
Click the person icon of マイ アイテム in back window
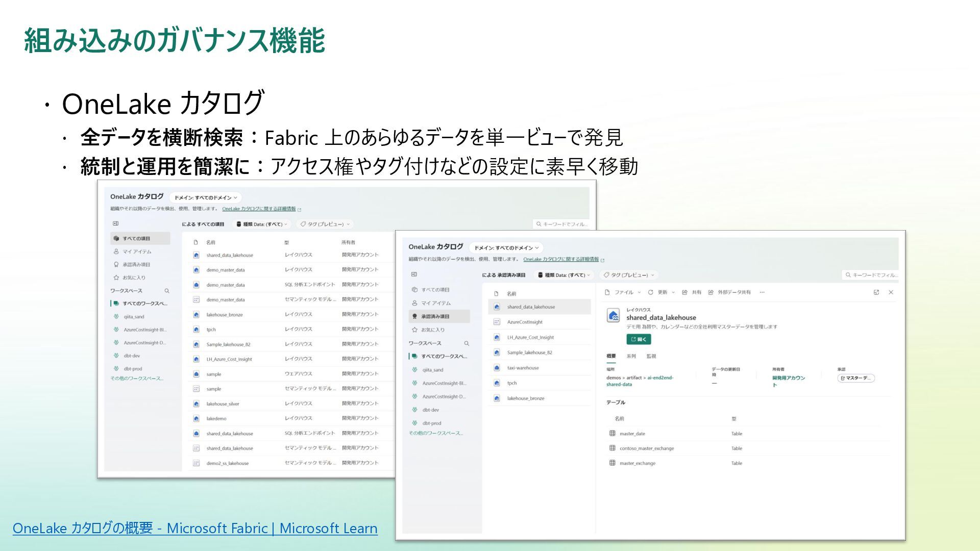click(116, 252)
